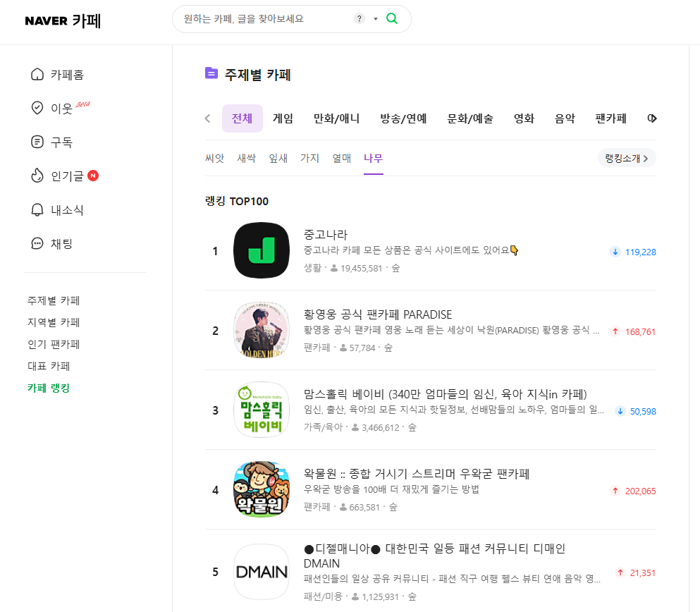This screenshot has width=700, height=612.
Task: Open 내소식 bell notifications icon
Action: pyautogui.click(x=37, y=210)
